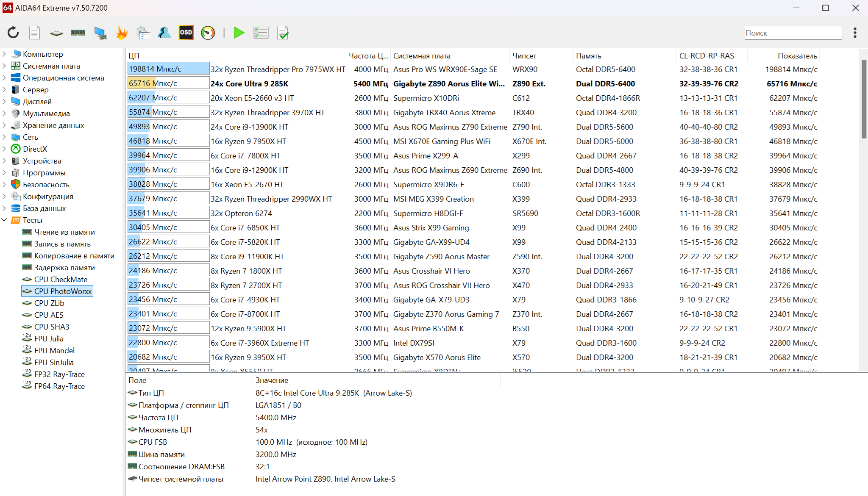Select the 198814 Мпкс/с result bar
The width and height of the screenshot is (868, 496).
(168, 69)
